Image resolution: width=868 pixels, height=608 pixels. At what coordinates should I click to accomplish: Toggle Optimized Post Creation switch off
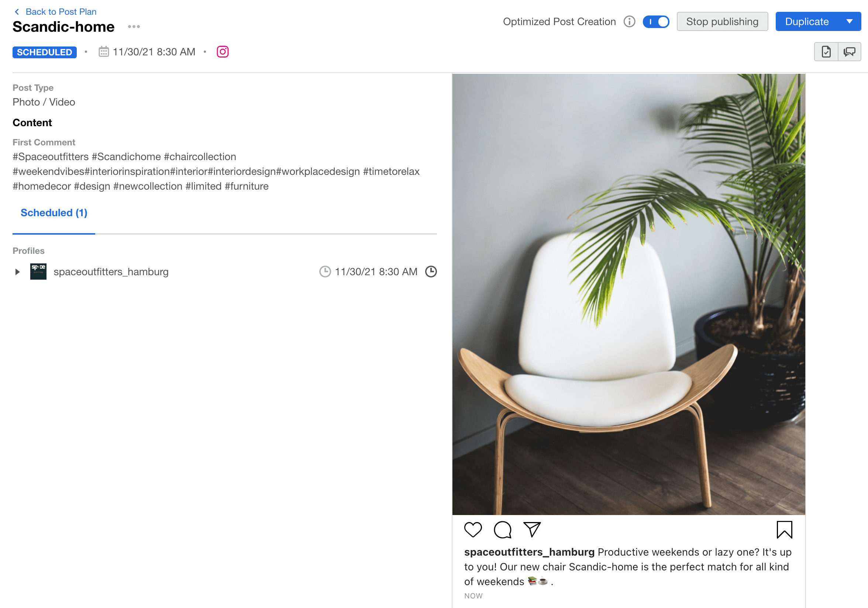[x=655, y=21]
